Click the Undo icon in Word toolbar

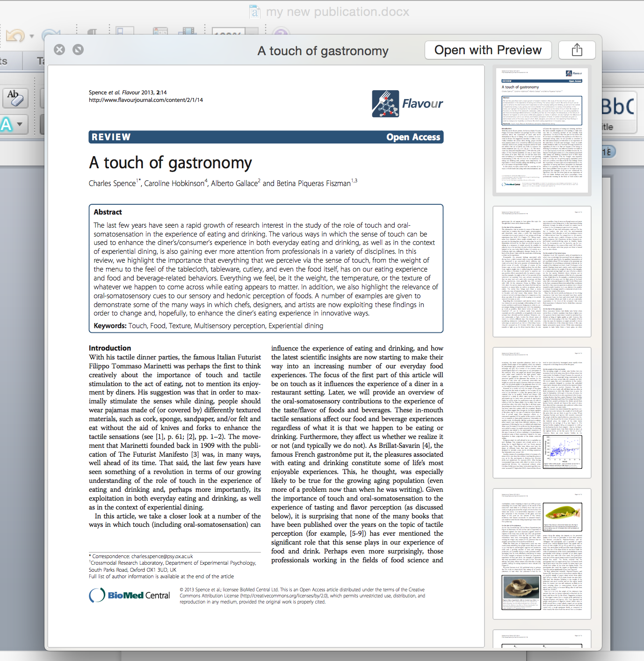[16, 36]
